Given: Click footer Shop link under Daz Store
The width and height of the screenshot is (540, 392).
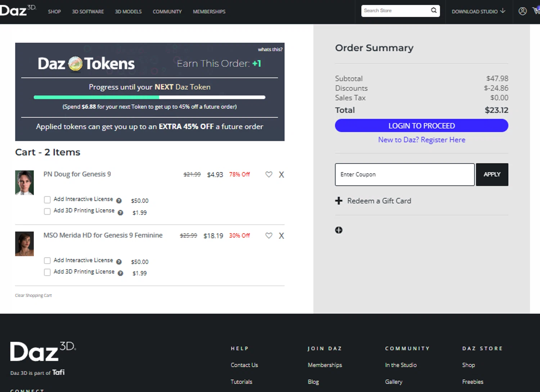Looking at the screenshot, I should [468, 365].
